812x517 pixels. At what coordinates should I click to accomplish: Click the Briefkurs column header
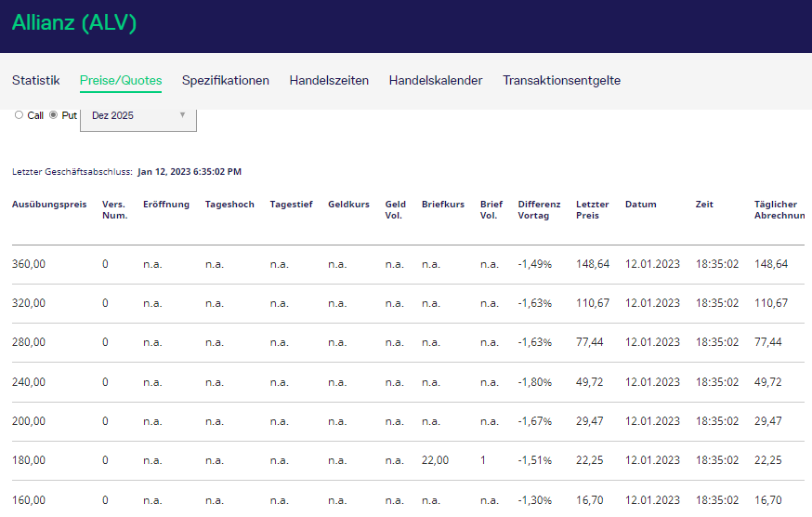point(443,205)
